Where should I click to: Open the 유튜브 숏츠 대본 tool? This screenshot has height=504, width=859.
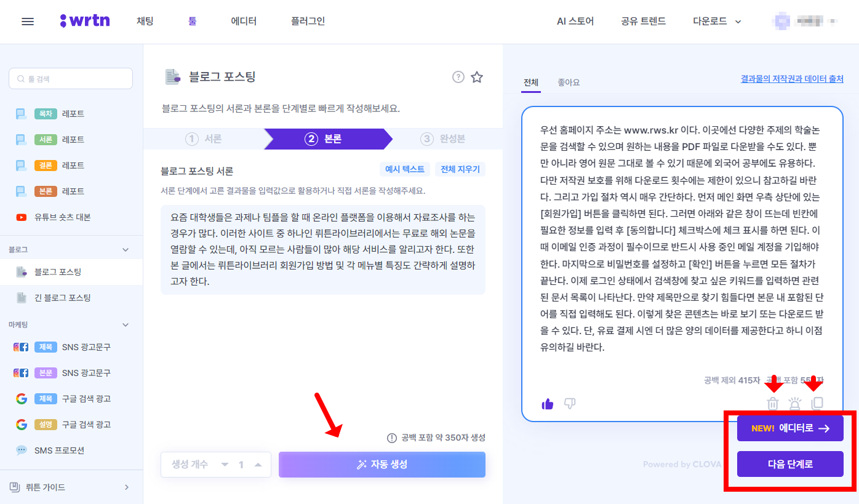pos(72,216)
